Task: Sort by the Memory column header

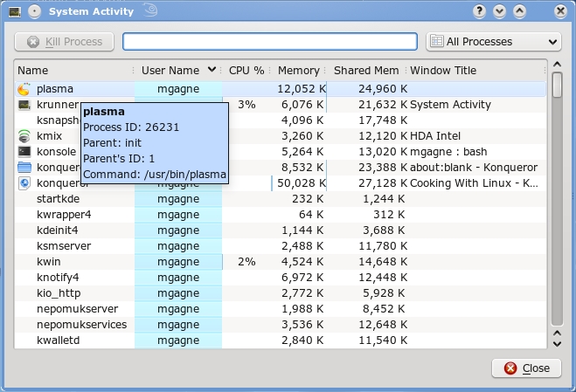Action: 298,70
